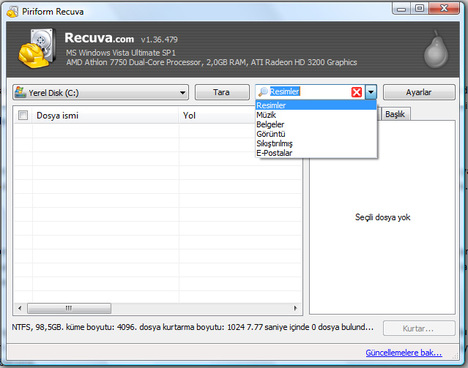Screen dimensions: 468x368
Task: Click the Recuva.com header title
Action: [99, 38]
